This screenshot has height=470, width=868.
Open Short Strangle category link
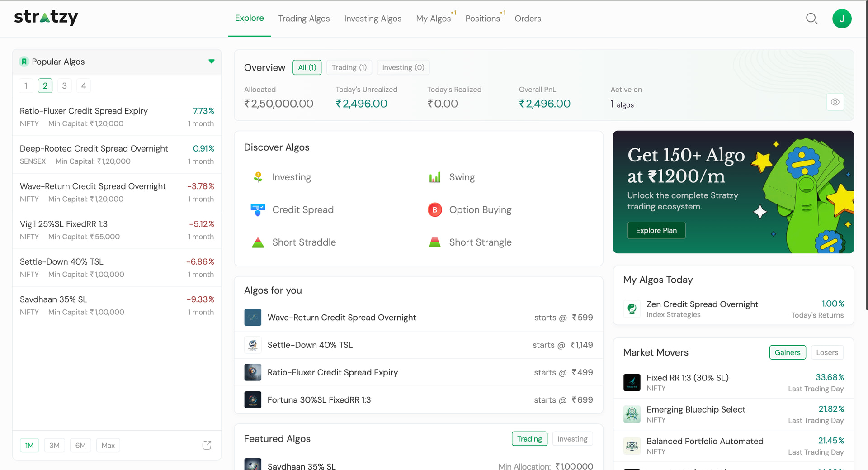480,242
